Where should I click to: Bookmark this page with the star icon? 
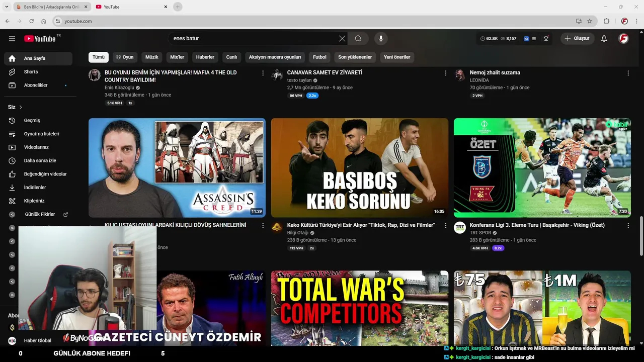tap(590, 21)
